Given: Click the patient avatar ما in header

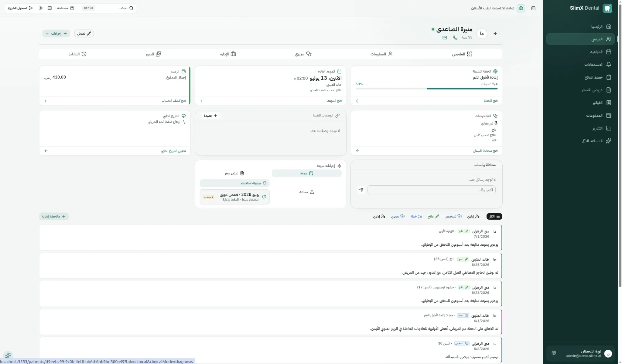Looking at the screenshot, I should tap(482, 33).
